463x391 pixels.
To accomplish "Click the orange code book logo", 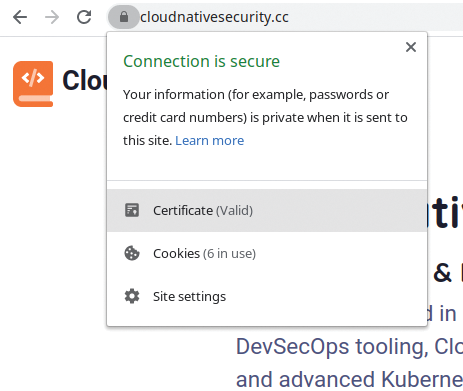I will pos(33,84).
